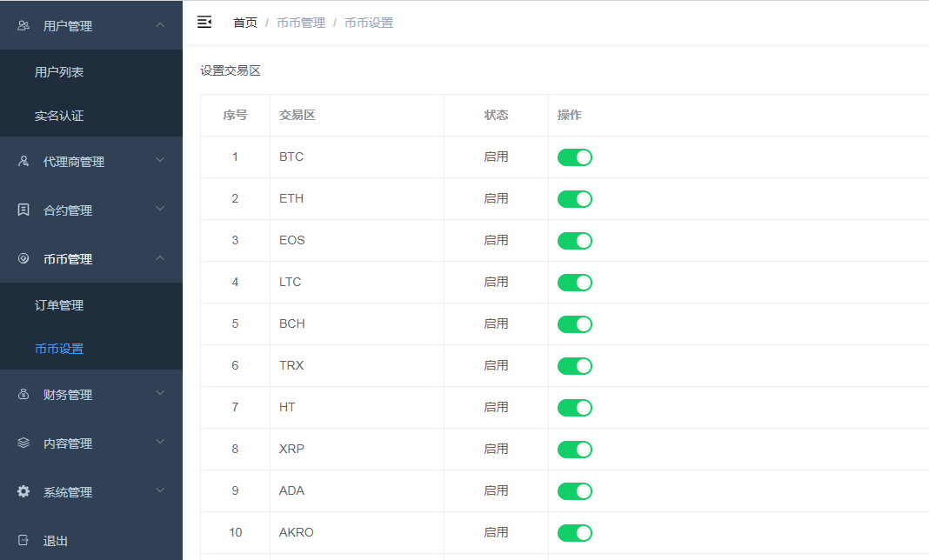929x560 pixels.
Task: Toggle the ETH trading zone switch
Action: point(575,199)
